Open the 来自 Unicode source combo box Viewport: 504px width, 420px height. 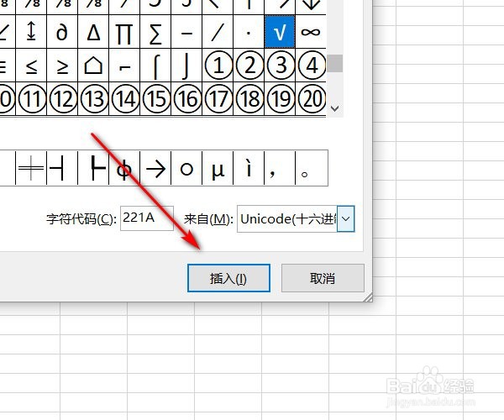tap(296, 219)
